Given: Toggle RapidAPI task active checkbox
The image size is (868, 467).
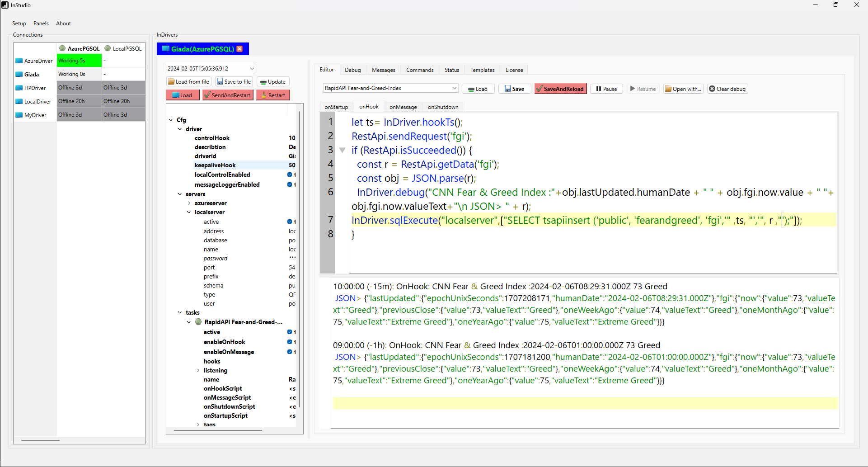Looking at the screenshot, I should click(x=290, y=332).
